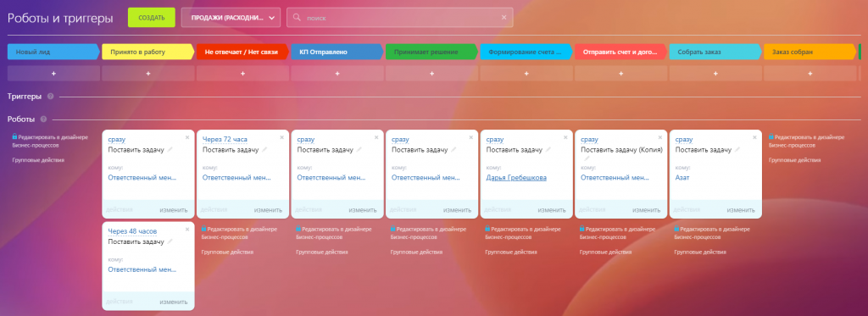Click изменить on Через 48 часов card

tap(174, 302)
